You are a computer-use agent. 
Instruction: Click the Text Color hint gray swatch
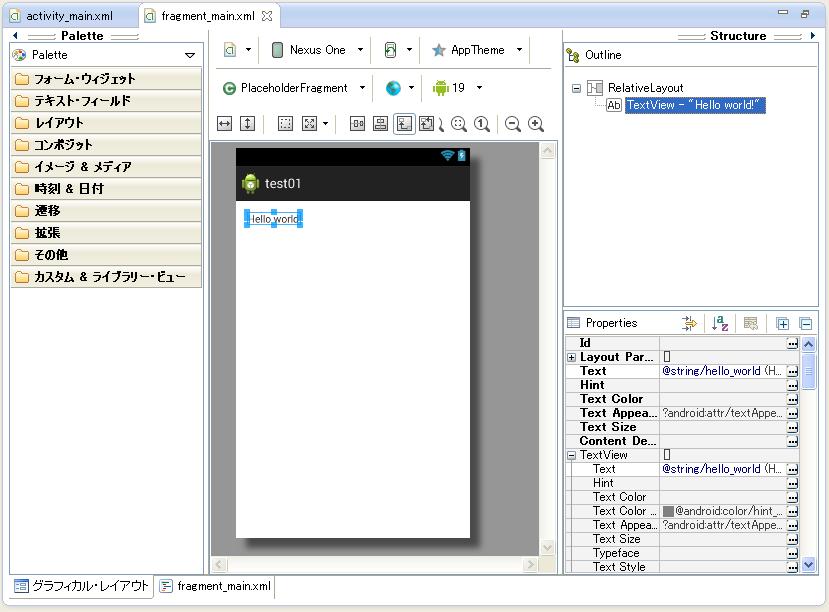pyautogui.click(x=668, y=511)
